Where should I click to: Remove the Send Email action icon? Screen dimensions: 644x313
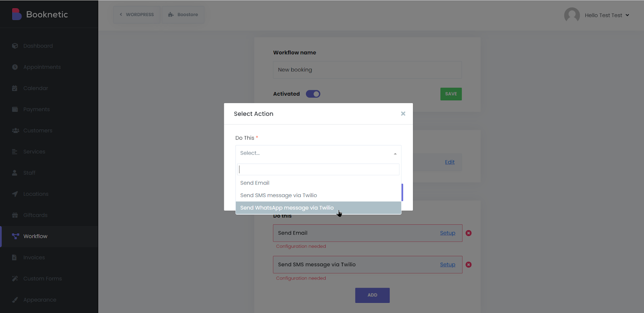pos(469,233)
